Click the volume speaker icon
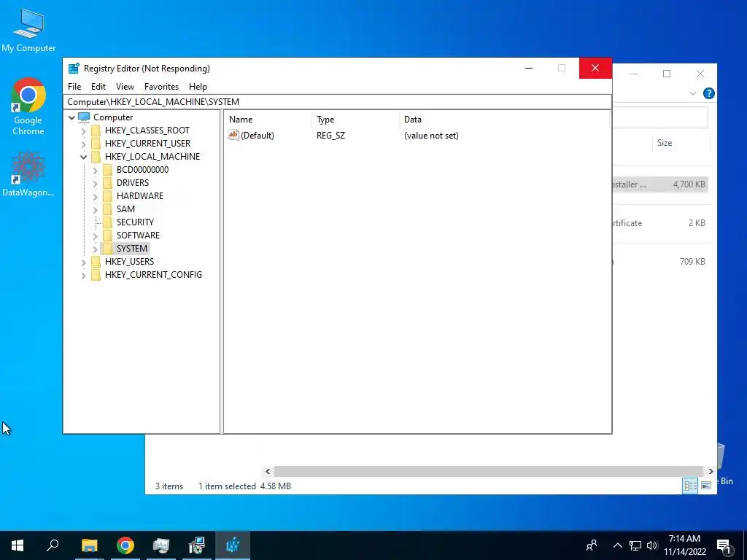Viewport: 747px width, 560px height. (x=652, y=545)
